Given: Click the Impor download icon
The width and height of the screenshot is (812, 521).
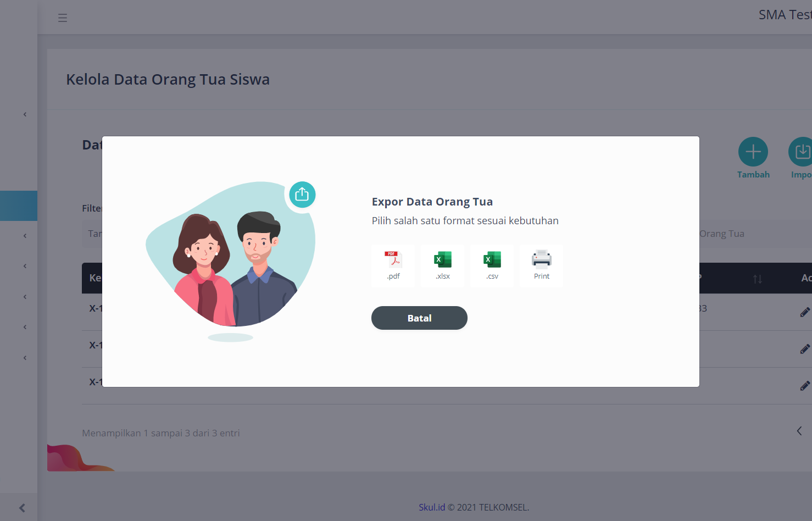Looking at the screenshot, I should [802, 152].
